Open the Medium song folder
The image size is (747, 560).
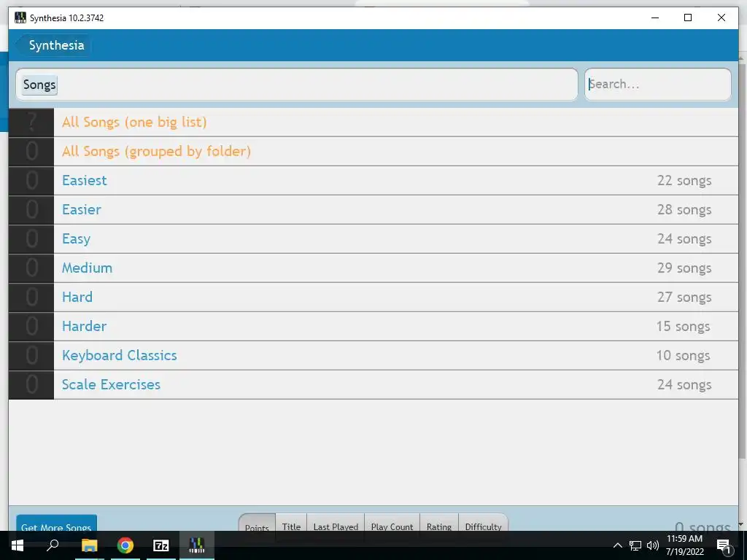[373, 268]
